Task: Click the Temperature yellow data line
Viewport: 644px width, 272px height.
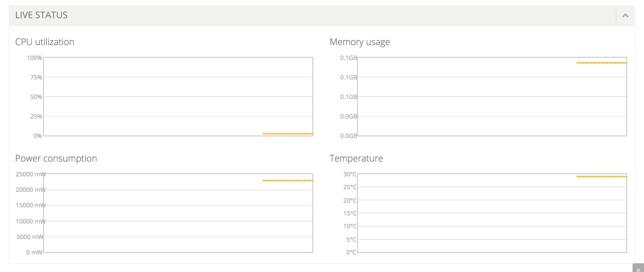Action: [602, 177]
